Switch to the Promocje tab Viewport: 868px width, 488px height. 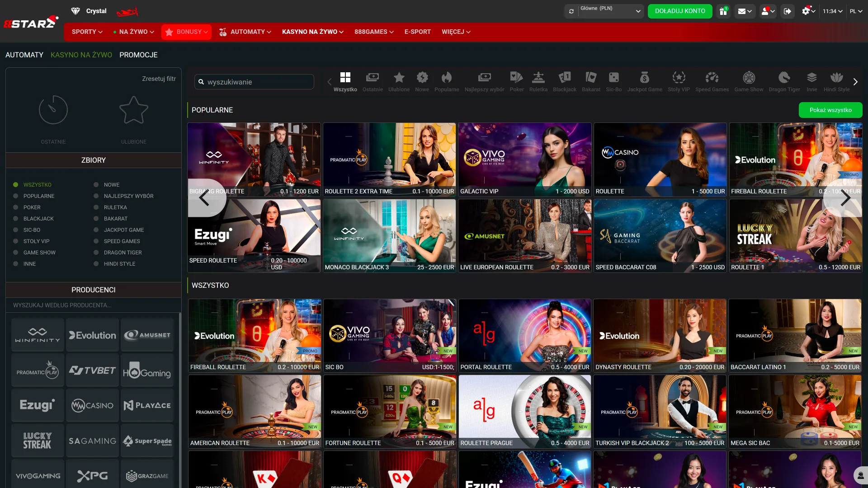(138, 55)
